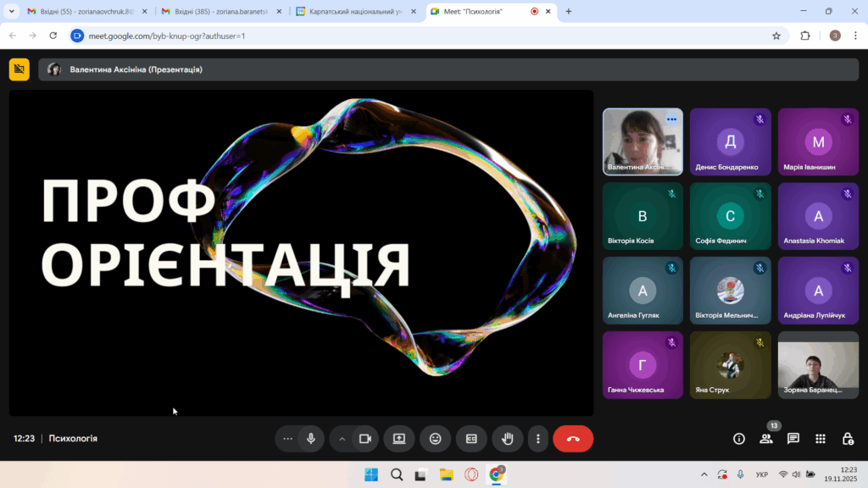Open audio settings dots beside the microphone
Viewport: 868px width, 488px height.
[288, 439]
